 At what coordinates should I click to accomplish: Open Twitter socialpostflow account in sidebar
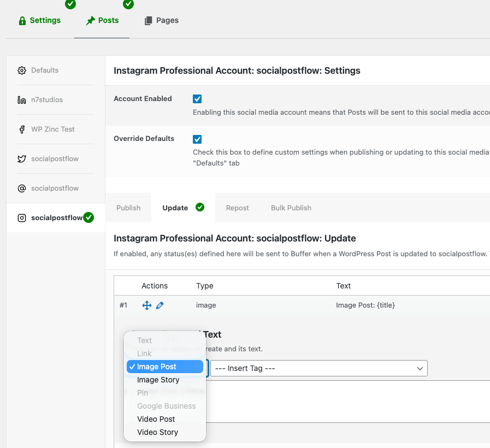coord(56,159)
